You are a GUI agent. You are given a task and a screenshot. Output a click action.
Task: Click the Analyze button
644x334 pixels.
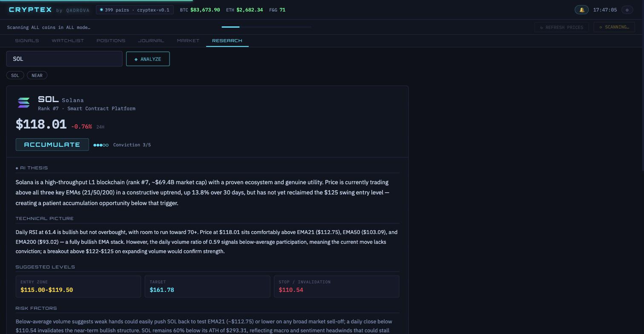148,59
